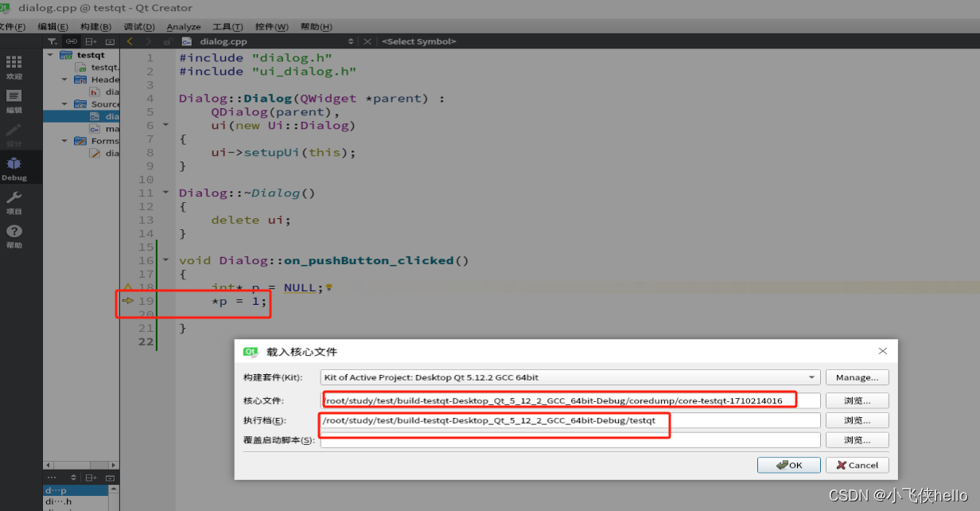The height and width of the screenshot is (511, 980).
Task: Click the code folding marker near line 16
Action: click(x=165, y=259)
